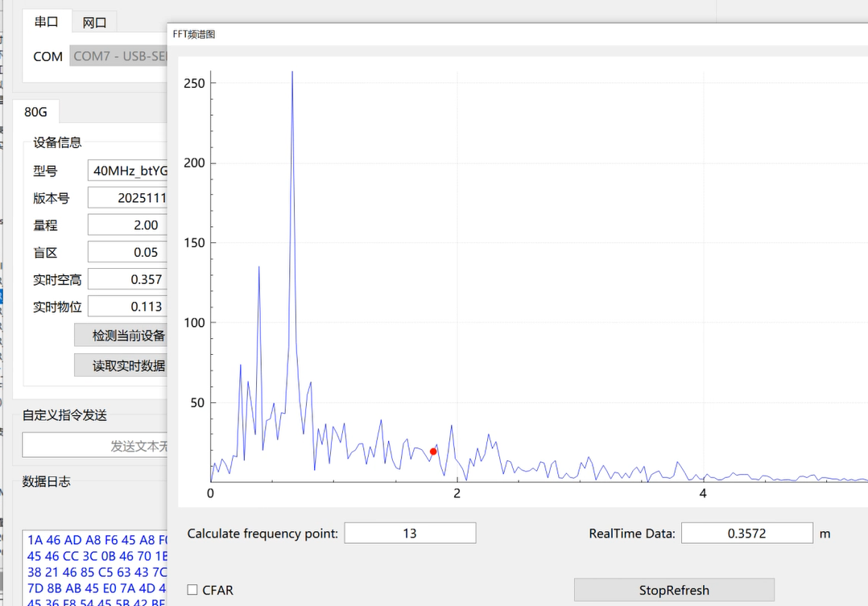Click the 2 x-axis tick label
Screen dimensions: 868x606
(x=457, y=493)
